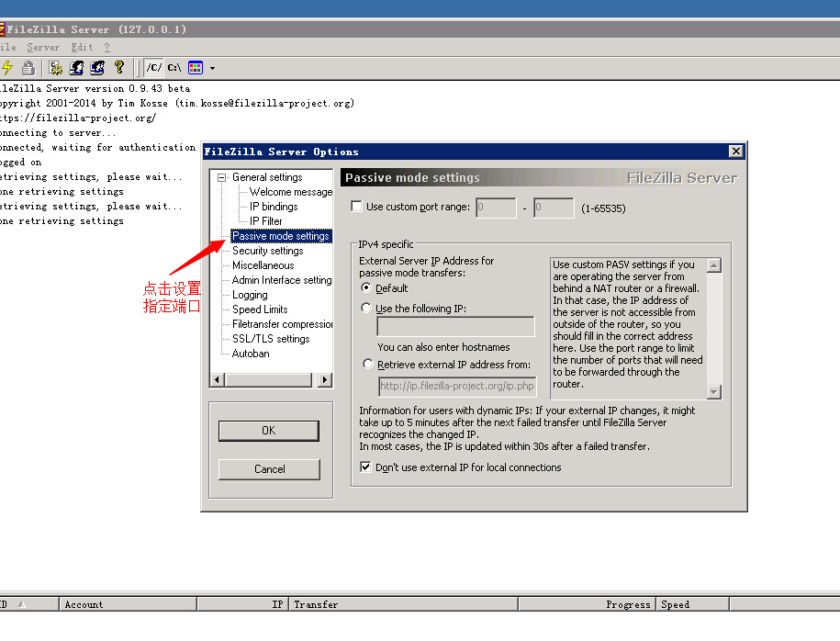Open the Groups editor toolbar icon
Screen dimensions: 840x641
tap(97, 68)
